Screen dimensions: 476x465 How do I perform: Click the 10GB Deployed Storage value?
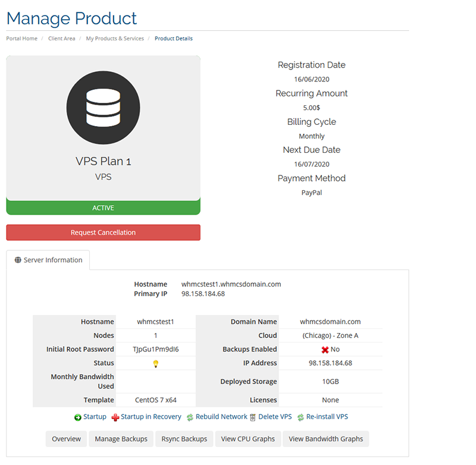pos(330,382)
